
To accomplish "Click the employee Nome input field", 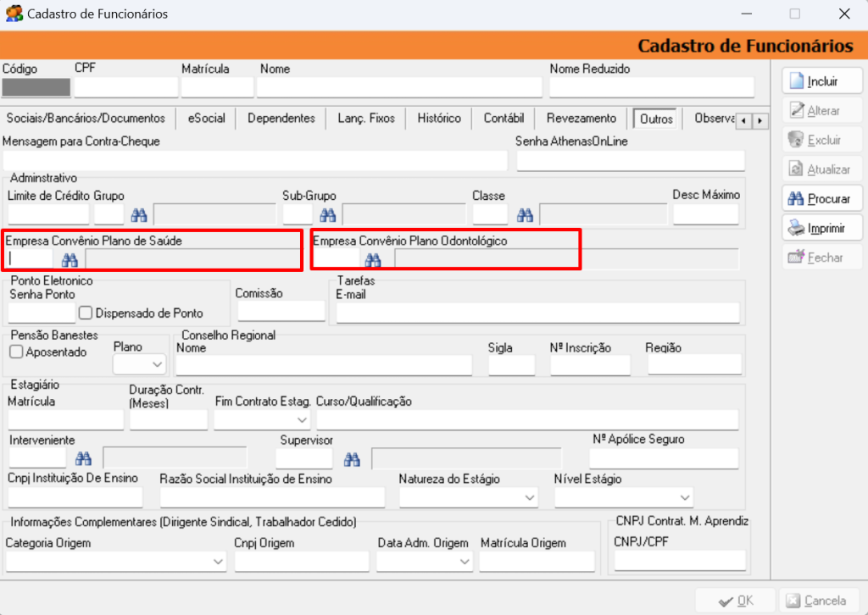I will pos(400,87).
